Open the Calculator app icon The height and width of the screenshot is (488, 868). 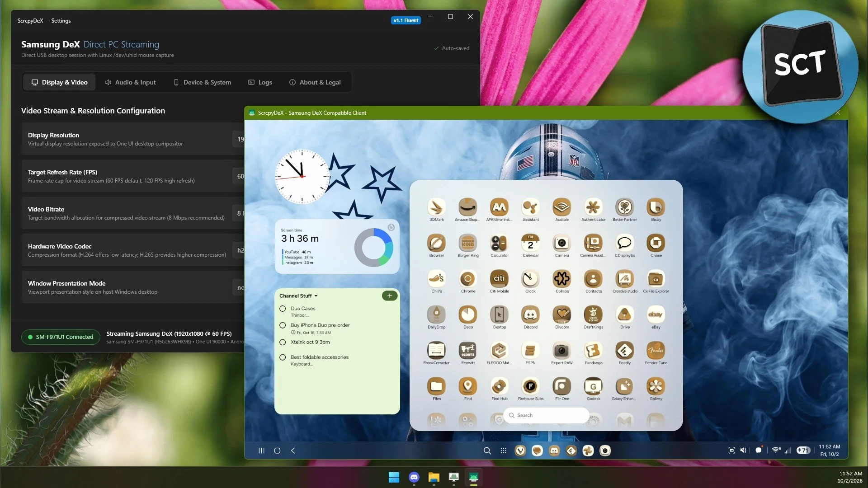click(x=499, y=243)
